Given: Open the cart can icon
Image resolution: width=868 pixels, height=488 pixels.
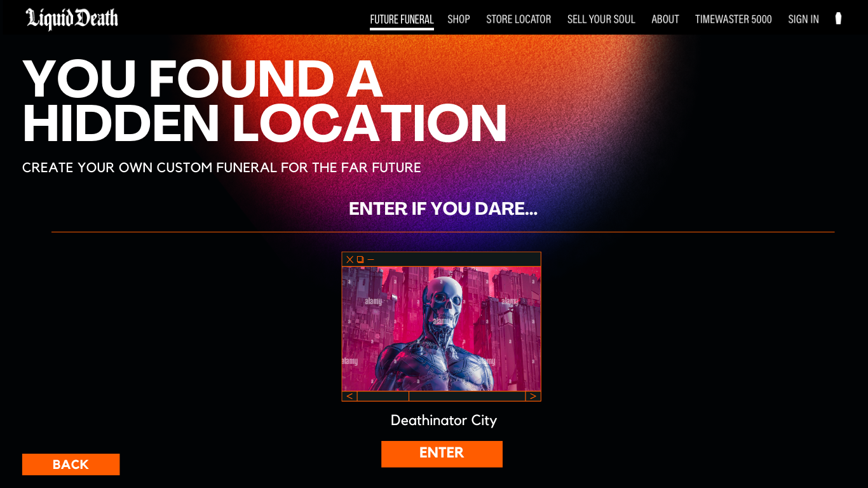Looking at the screenshot, I should (x=838, y=18).
